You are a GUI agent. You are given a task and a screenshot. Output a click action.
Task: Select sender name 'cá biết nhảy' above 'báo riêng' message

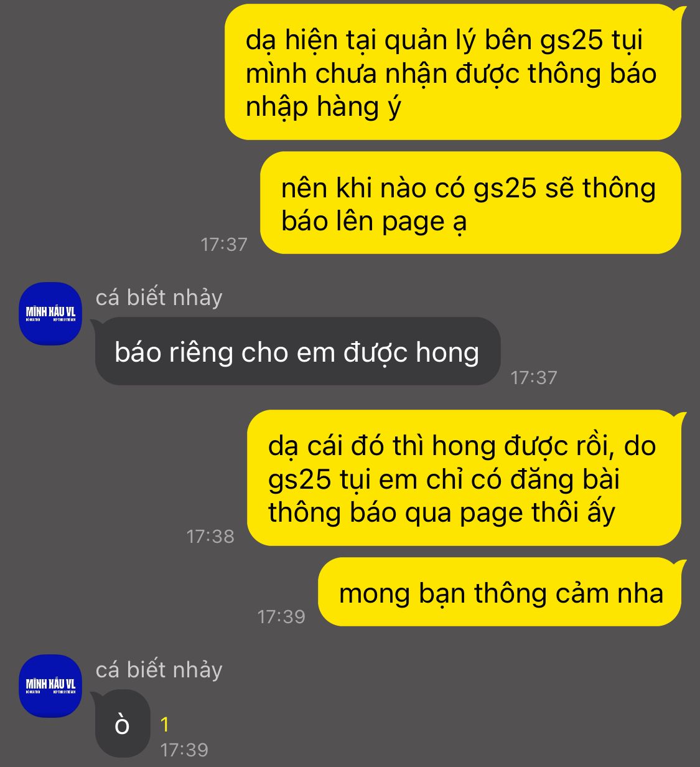point(159,298)
